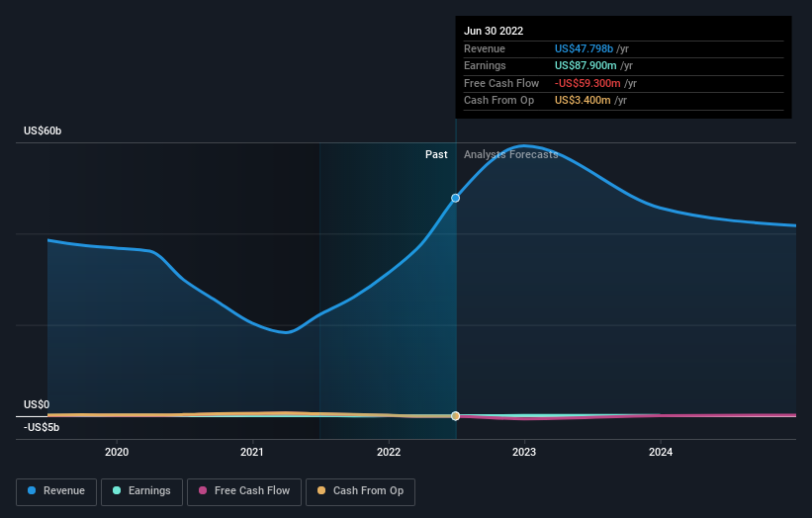812x518 pixels.
Task: Click the US$3.400m cash from op value
Action: coord(583,101)
